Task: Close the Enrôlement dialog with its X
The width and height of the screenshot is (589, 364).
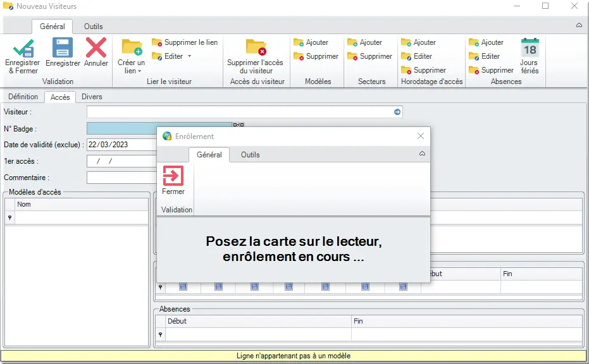Action: [421, 136]
